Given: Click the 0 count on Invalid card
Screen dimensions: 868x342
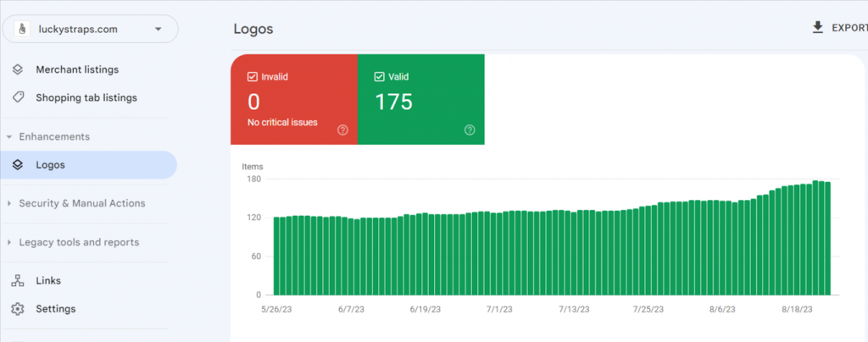Looking at the screenshot, I should (x=253, y=102).
